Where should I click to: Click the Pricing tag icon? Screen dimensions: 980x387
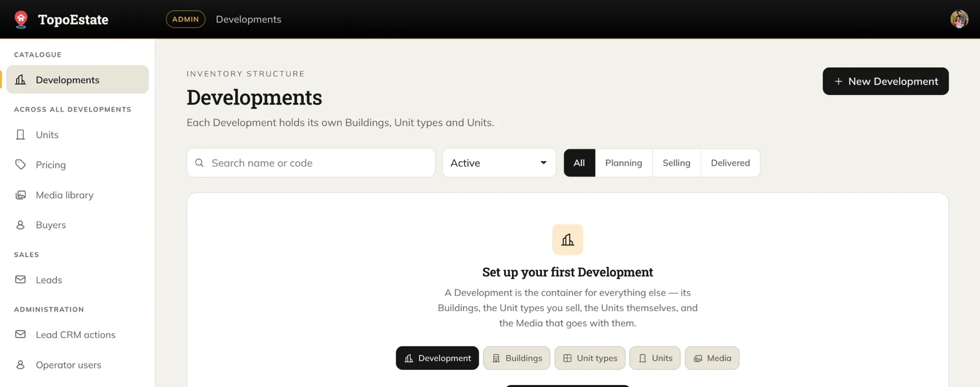pyautogui.click(x=20, y=165)
